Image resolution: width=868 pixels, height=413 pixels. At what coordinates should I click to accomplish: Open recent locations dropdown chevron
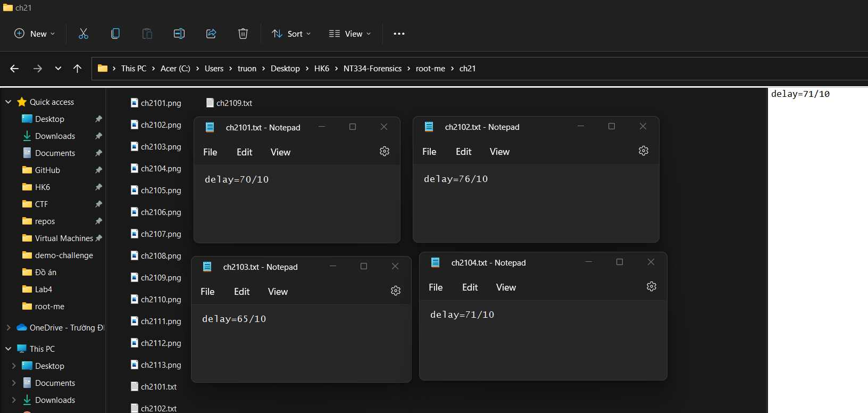pos(58,68)
